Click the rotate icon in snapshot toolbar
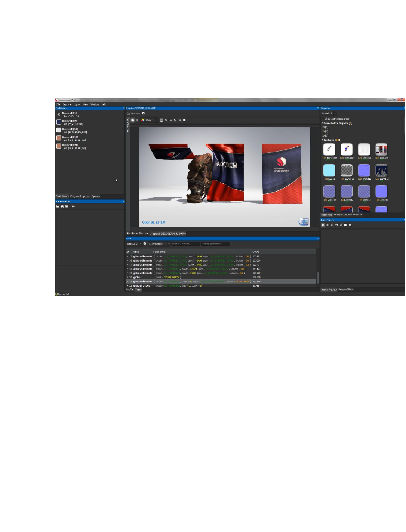The width and height of the screenshot is (406, 532). coord(166,120)
